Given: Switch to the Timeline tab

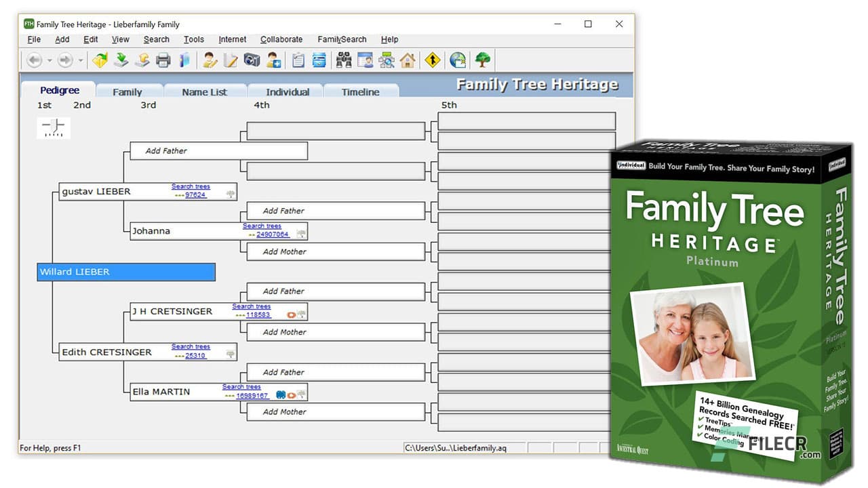Looking at the screenshot, I should click(x=360, y=91).
